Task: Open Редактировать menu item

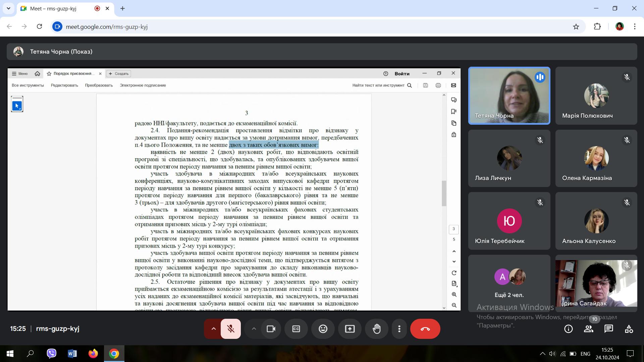Action: (64, 85)
